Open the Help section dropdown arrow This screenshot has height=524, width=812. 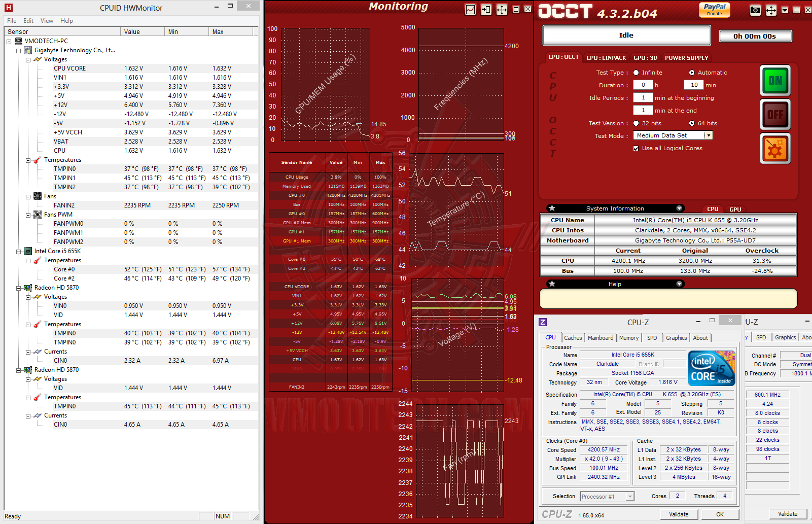coord(679,284)
